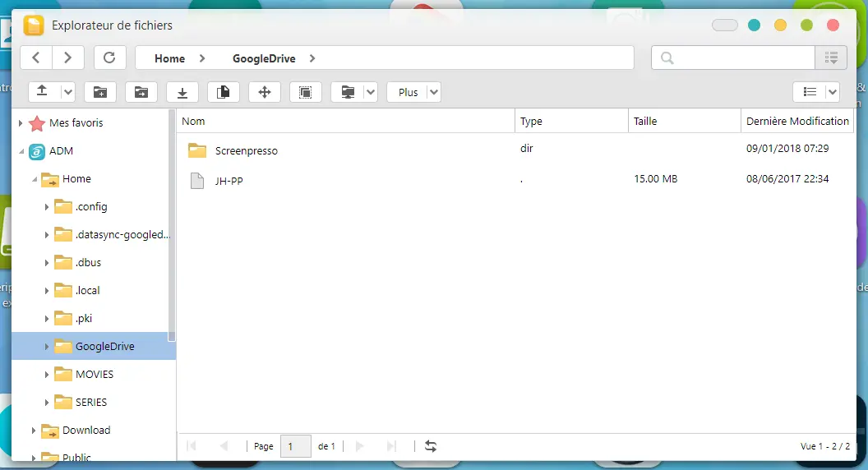Select the Home folder in sidebar
This screenshot has width=868, height=470.
click(76, 179)
